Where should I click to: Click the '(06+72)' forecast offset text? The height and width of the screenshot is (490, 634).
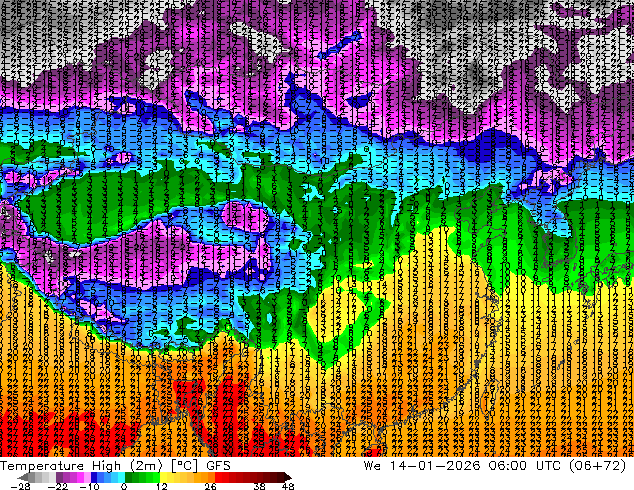pos(597,466)
